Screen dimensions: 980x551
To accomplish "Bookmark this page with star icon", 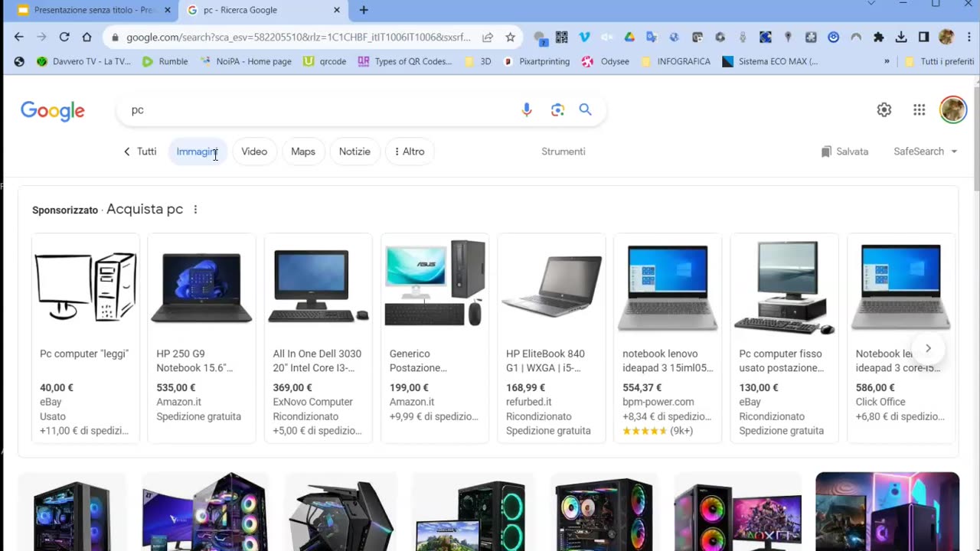I will point(510,37).
